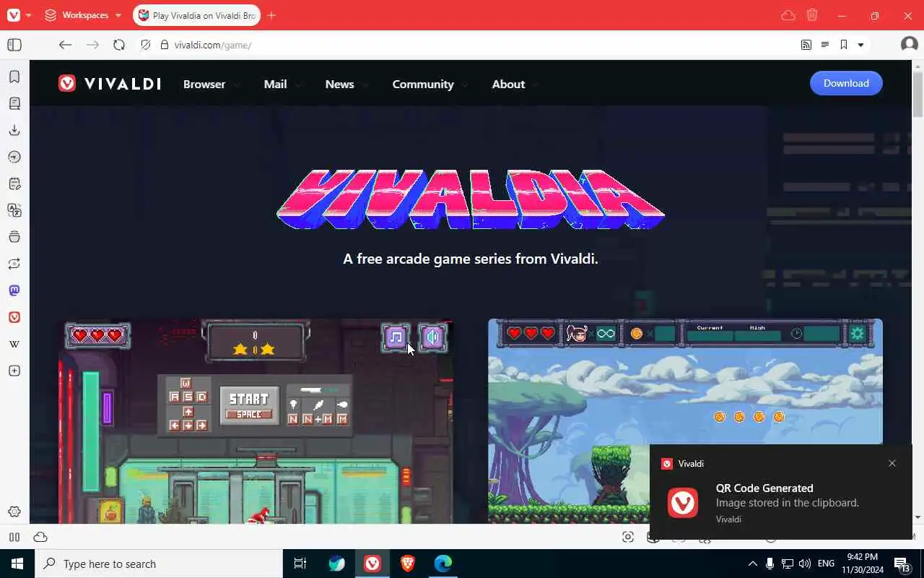The width and height of the screenshot is (924, 578).
Task: Toggle game sound effects speaker
Action: click(x=432, y=337)
